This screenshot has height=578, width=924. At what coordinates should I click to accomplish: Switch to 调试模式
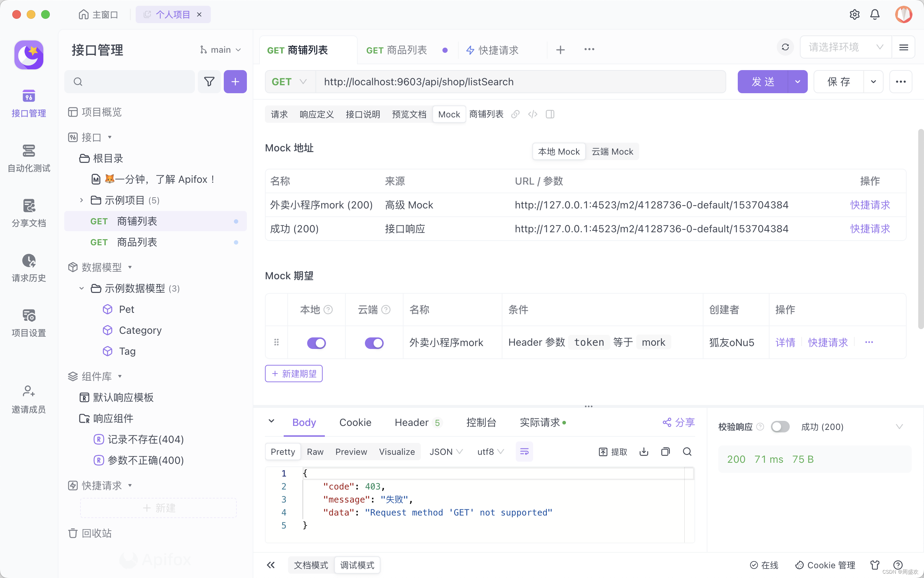357,565
